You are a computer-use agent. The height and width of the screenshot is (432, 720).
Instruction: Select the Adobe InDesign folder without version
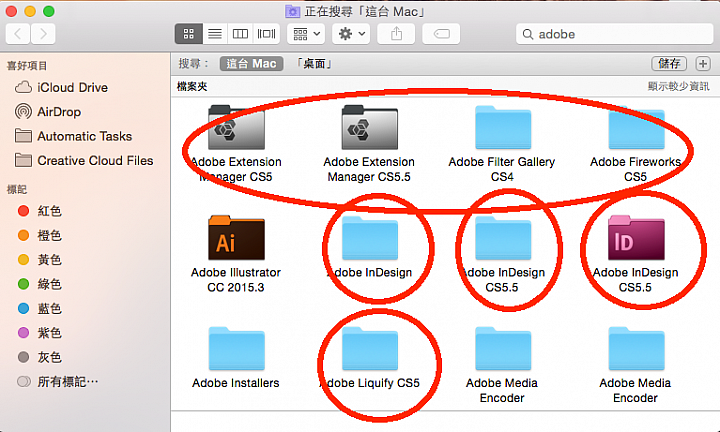(x=369, y=238)
